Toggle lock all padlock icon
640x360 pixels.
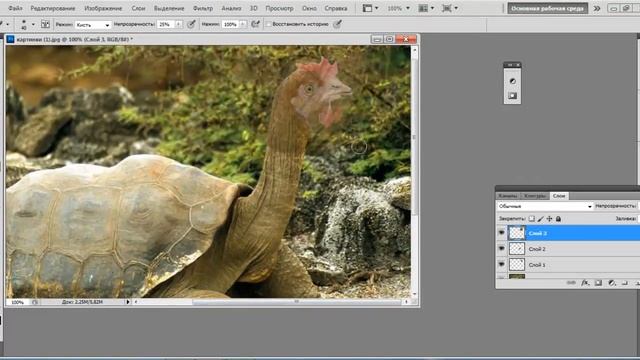point(558,219)
